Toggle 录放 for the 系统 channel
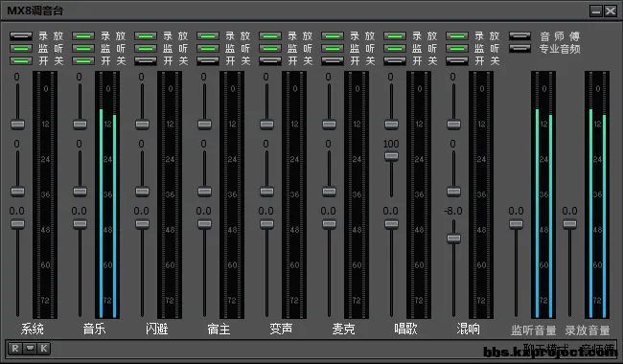This screenshot has height=364, width=623. pos(21,36)
